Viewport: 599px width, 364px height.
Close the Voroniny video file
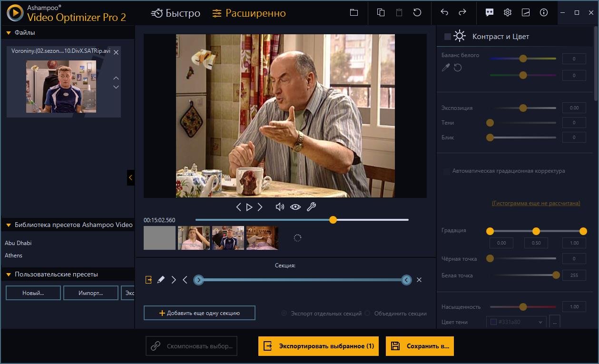tap(116, 52)
